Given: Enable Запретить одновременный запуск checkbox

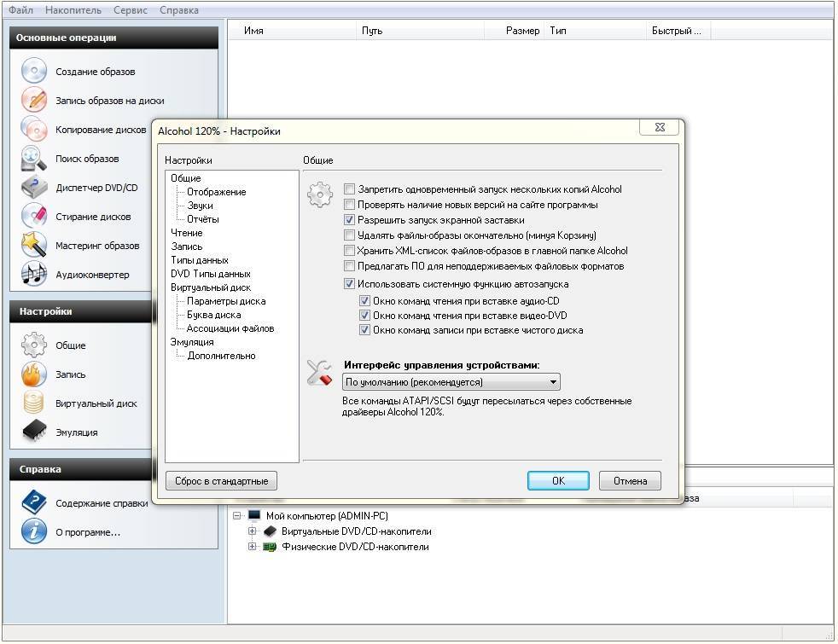Looking at the screenshot, I should (x=349, y=189).
